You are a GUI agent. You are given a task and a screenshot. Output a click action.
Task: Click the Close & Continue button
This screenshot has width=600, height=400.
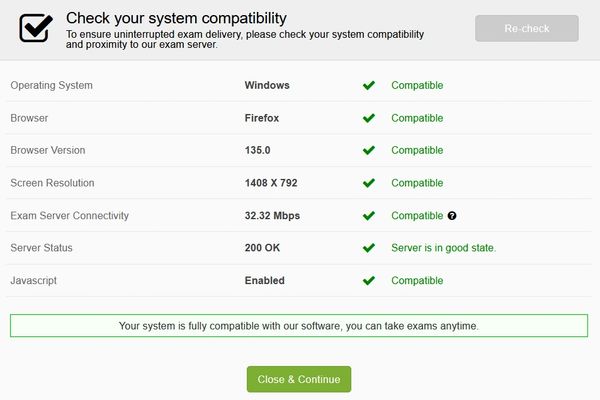299,380
